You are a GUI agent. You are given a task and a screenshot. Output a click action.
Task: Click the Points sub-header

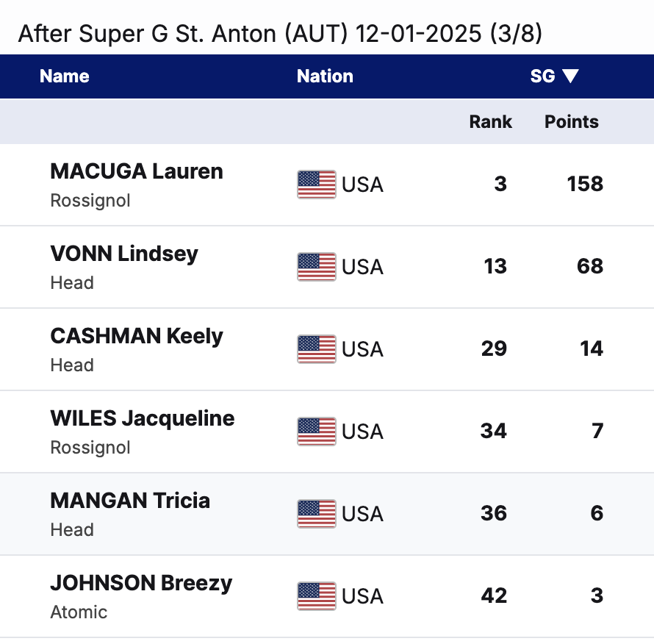(x=572, y=121)
